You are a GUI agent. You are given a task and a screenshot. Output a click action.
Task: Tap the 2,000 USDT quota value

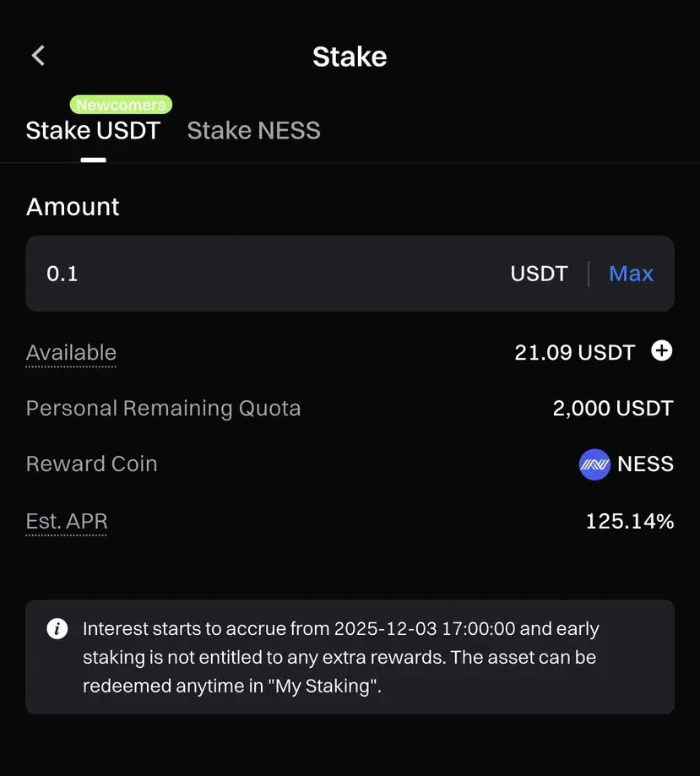point(613,409)
